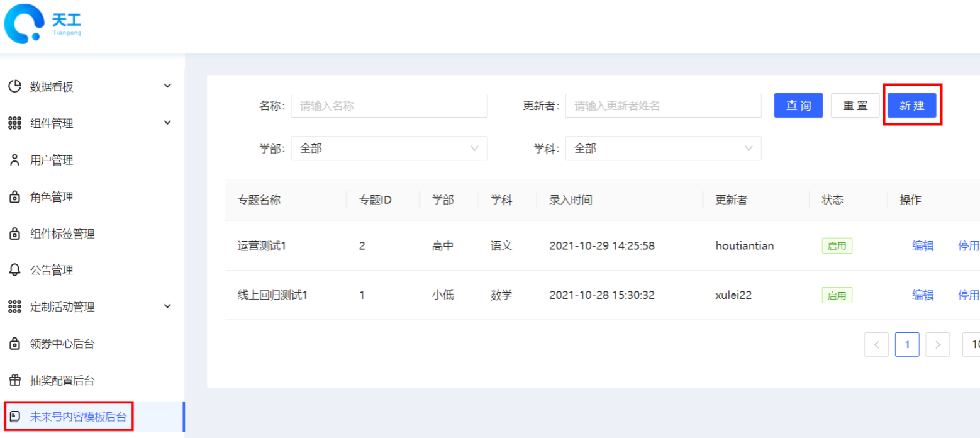This screenshot has height=438, width=980.
Task: Open the 学部 dropdown selector
Action: point(389,149)
